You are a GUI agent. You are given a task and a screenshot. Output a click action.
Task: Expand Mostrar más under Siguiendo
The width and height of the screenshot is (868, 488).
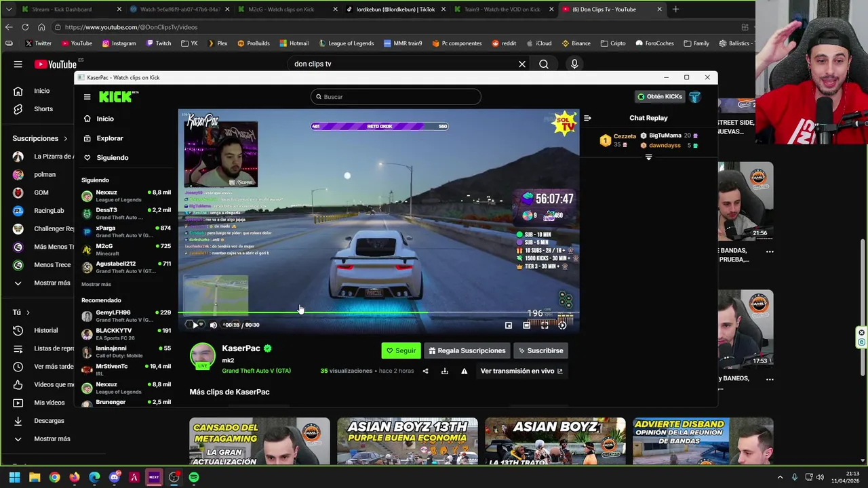coord(96,284)
